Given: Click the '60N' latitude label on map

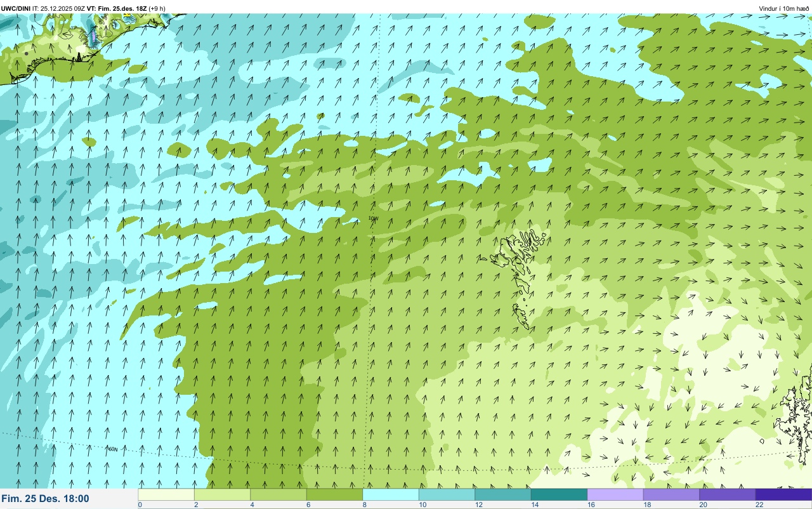Looking at the screenshot, I should (x=112, y=449).
